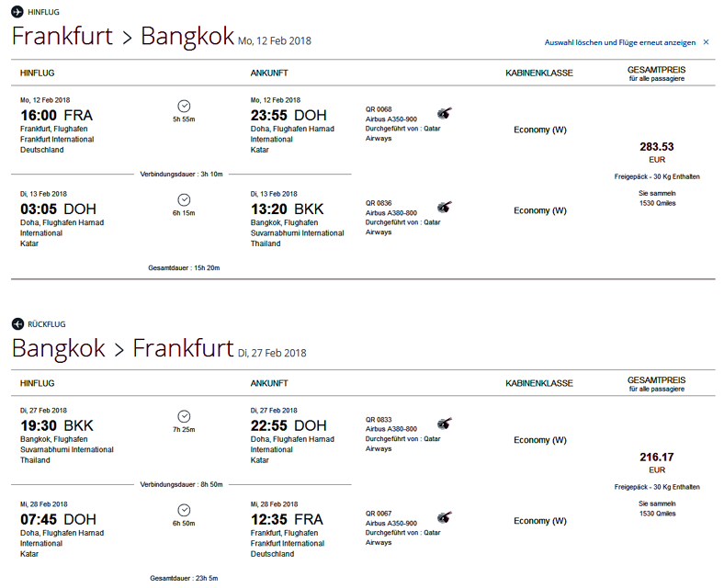Click the X next to Auswahl löschen
The image size is (724, 588).
[x=706, y=42]
